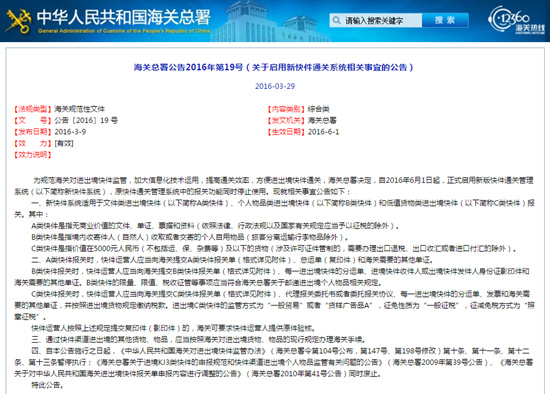The height and width of the screenshot is (394, 550).
Task: Click the issuing authority value 海关总署
Action: [x=322, y=120]
